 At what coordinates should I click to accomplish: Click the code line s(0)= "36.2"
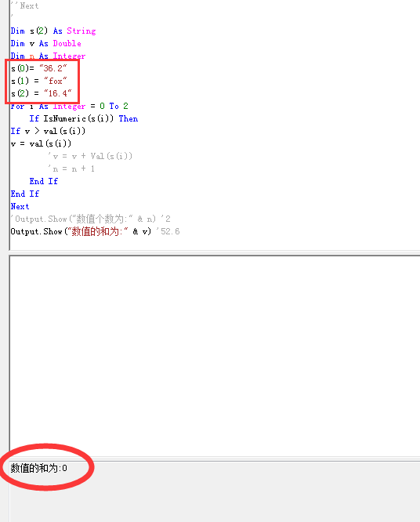39,68
